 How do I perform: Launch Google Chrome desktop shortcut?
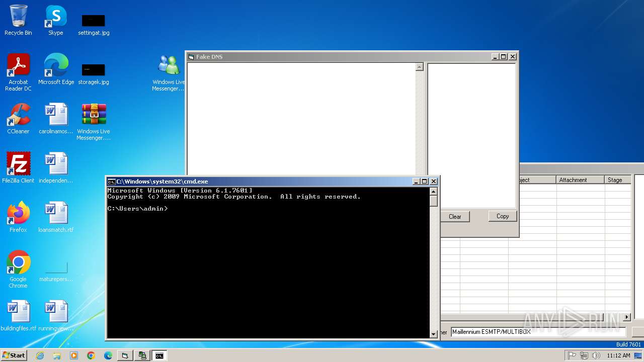click(18, 269)
